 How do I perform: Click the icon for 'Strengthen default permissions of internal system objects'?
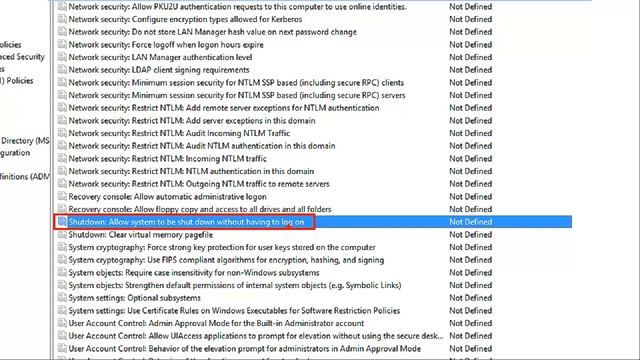pyautogui.click(x=62, y=285)
